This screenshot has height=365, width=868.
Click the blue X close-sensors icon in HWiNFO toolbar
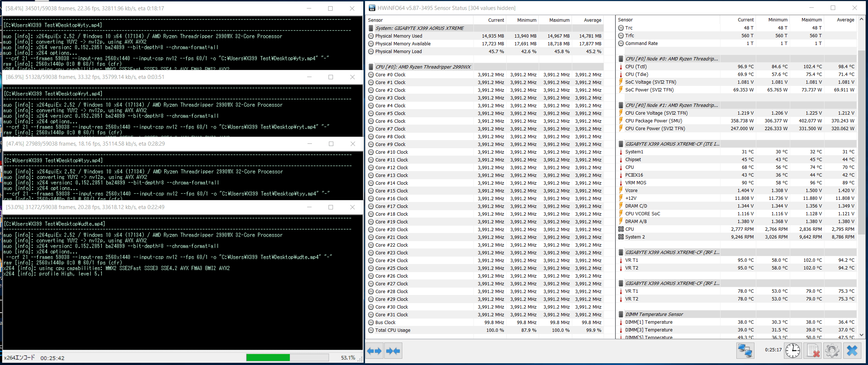[x=852, y=350]
